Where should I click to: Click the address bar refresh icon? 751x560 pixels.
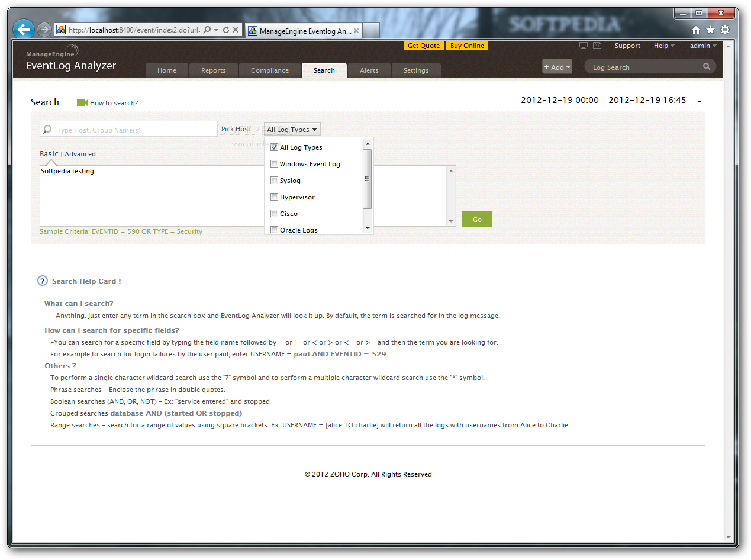pos(226,30)
